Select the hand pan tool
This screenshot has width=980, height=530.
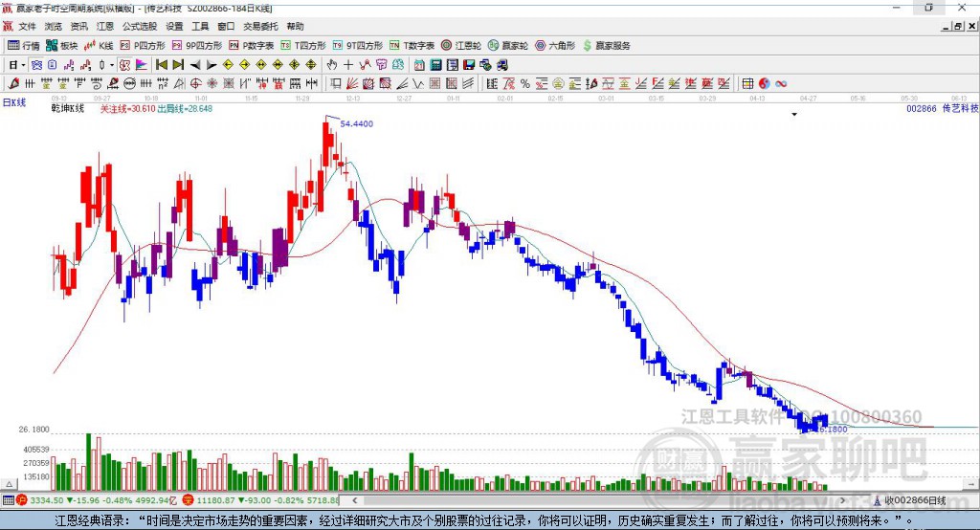click(332, 65)
